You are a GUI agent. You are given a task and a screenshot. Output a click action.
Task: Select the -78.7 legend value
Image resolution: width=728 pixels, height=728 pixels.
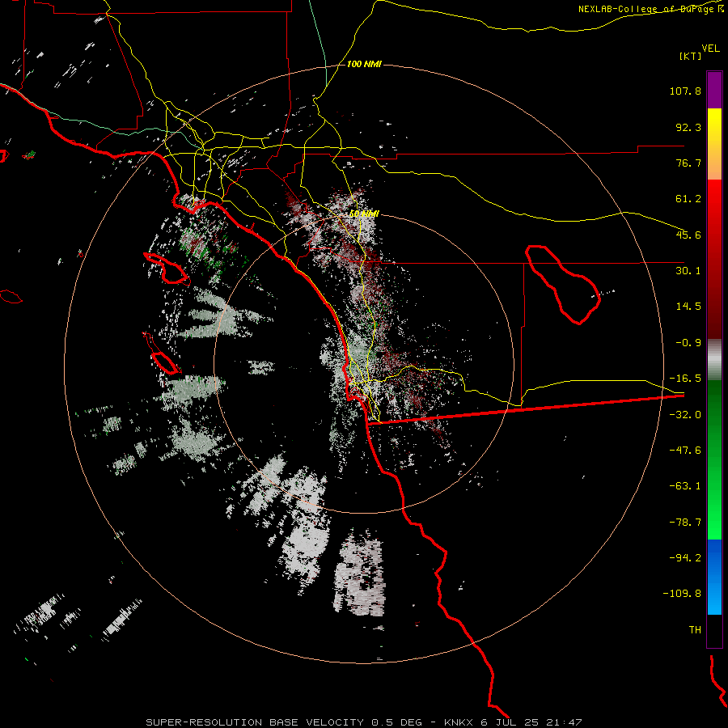click(685, 523)
